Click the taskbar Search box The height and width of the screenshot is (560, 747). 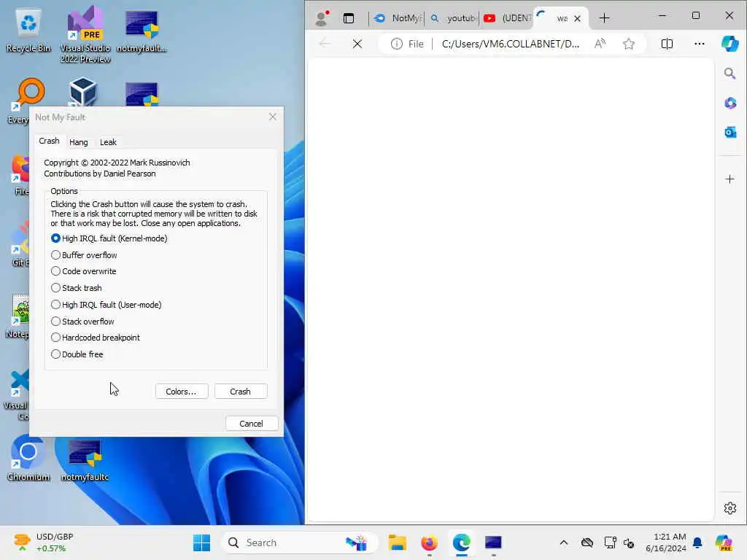[299, 542]
